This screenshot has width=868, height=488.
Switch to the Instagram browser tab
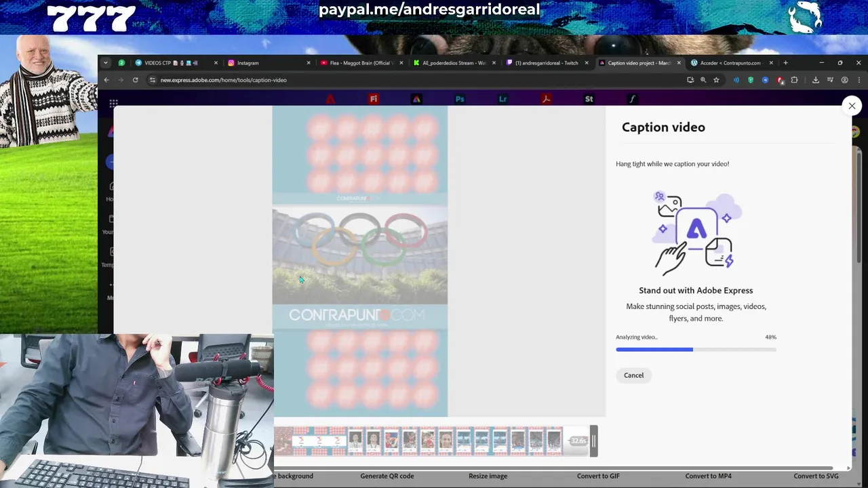point(269,63)
